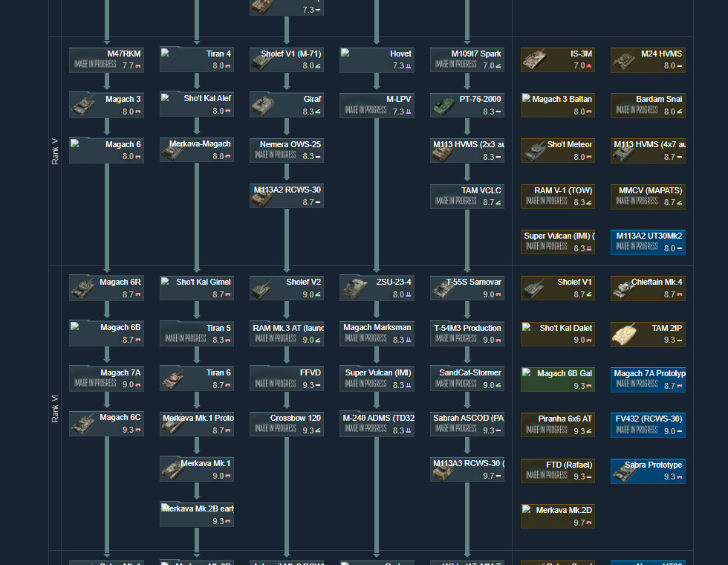This screenshot has height=565, width=728.
Task: Select the RAM V-1 (TOW) card
Action: click(x=558, y=196)
